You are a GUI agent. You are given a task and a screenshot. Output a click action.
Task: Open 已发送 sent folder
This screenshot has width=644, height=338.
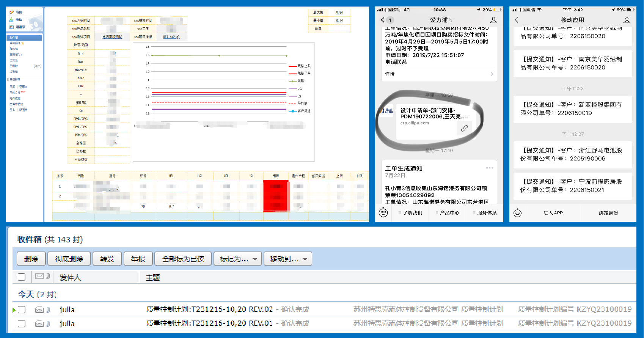click(x=14, y=60)
